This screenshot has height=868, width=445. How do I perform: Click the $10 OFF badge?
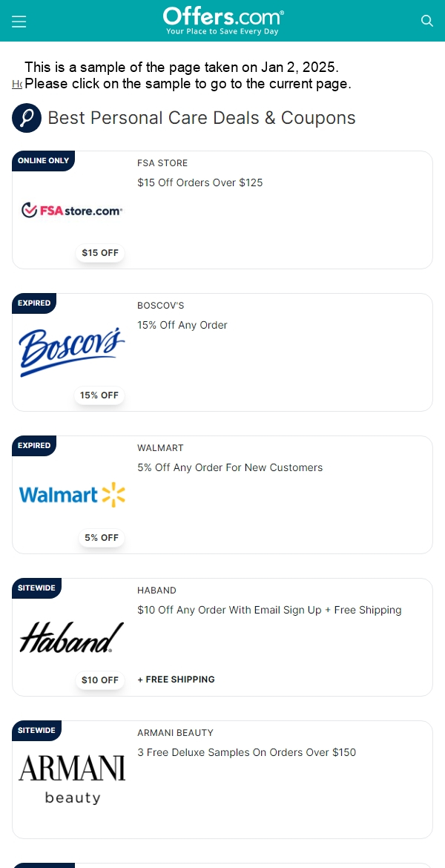(x=100, y=680)
